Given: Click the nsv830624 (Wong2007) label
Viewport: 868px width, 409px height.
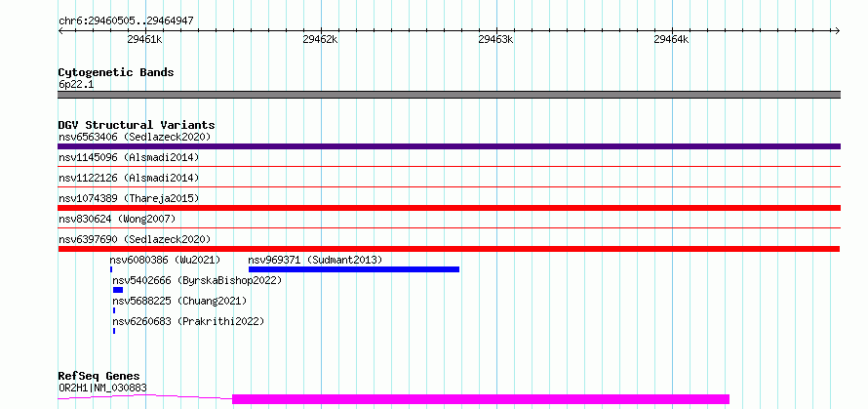Looking at the screenshot, I should click(117, 219).
